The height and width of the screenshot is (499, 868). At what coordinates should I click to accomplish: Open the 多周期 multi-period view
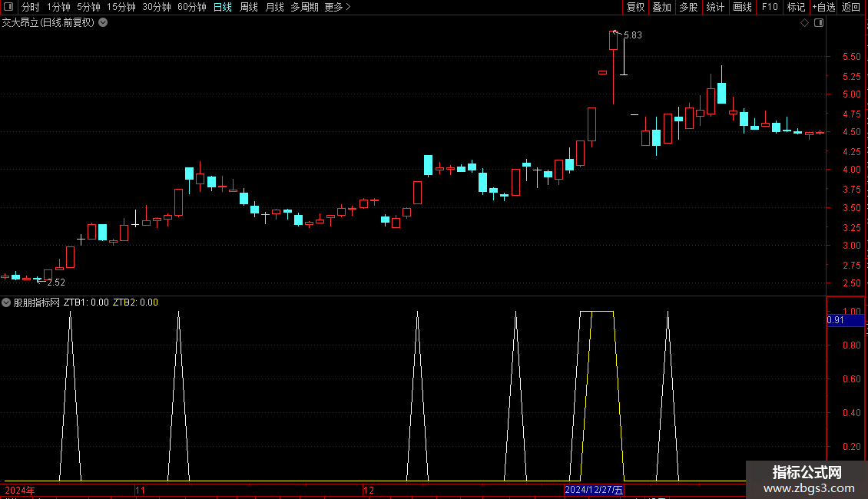(x=304, y=7)
